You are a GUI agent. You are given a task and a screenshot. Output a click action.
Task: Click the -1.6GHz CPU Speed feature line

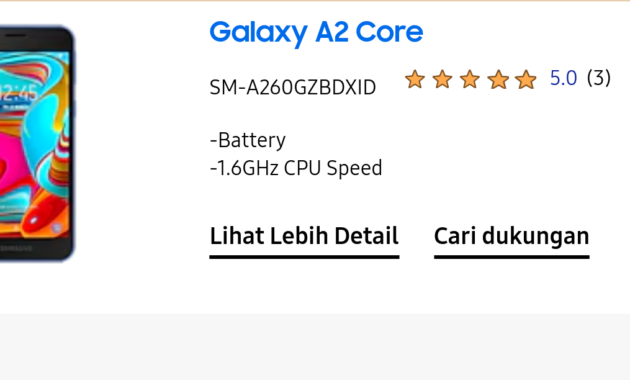296,168
